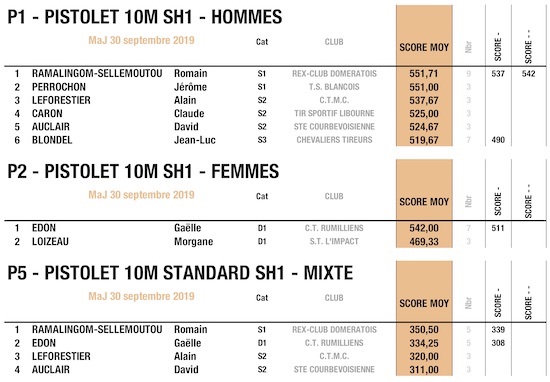Select LEFORESTIER in the P5 table

pos(61,356)
